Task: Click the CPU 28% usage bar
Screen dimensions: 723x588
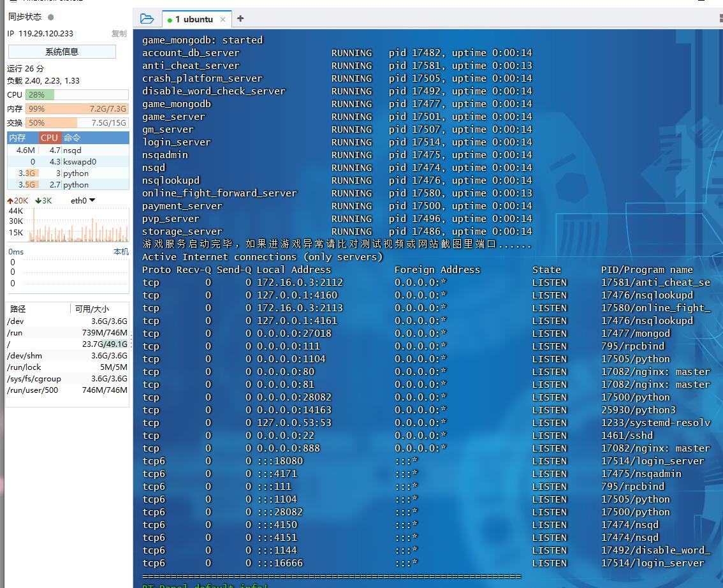Action: 77,94
